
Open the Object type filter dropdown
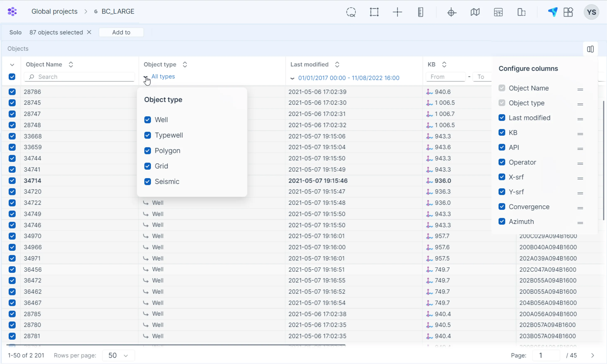click(x=163, y=77)
